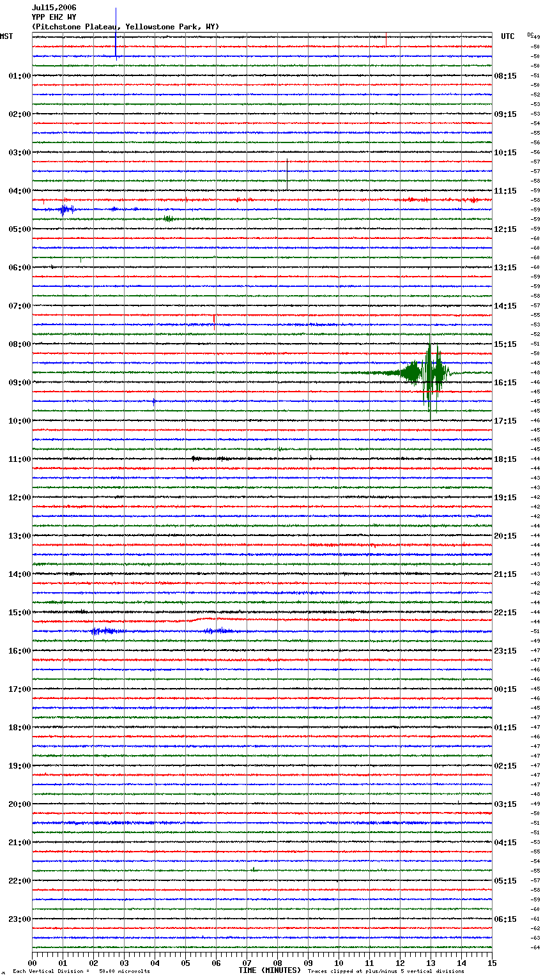Viewport: 543px width, 980px height.
Task: Click the "13:15" UTC time label
Action: pyautogui.click(x=505, y=268)
